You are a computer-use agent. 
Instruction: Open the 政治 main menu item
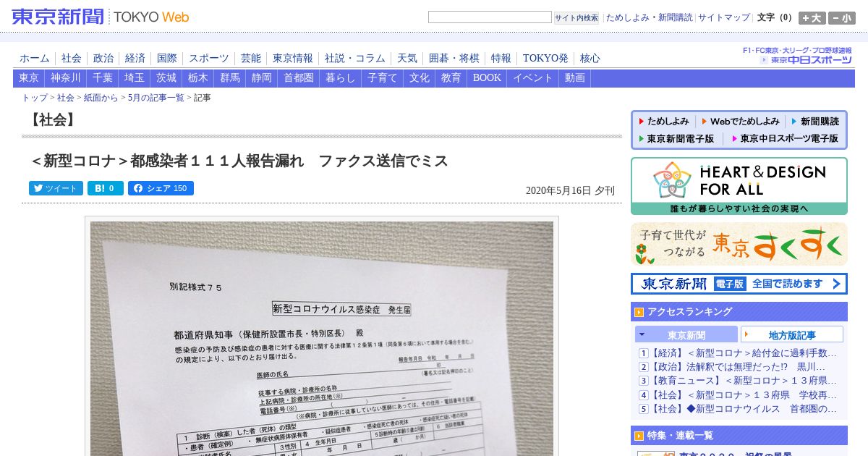tap(103, 59)
